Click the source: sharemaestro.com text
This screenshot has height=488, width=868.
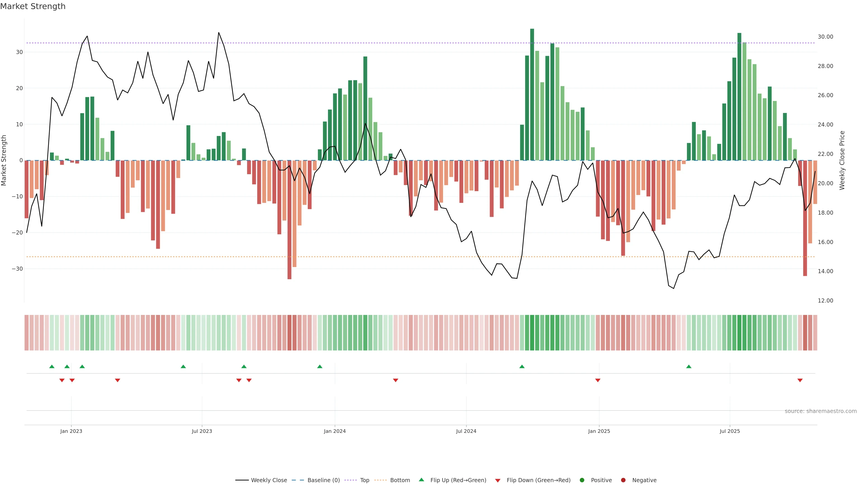tap(821, 411)
